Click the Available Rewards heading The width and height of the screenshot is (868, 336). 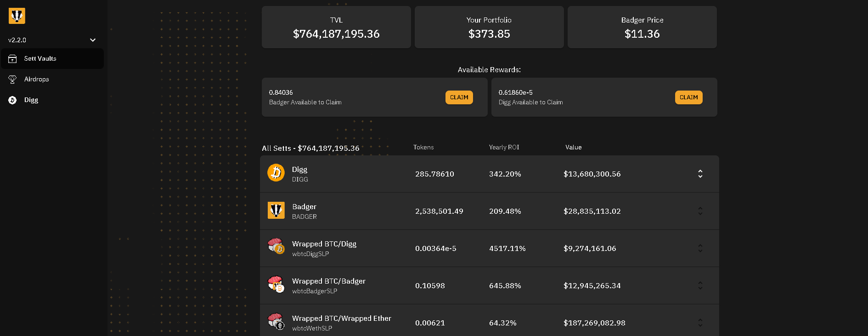[x=489, y=70]
